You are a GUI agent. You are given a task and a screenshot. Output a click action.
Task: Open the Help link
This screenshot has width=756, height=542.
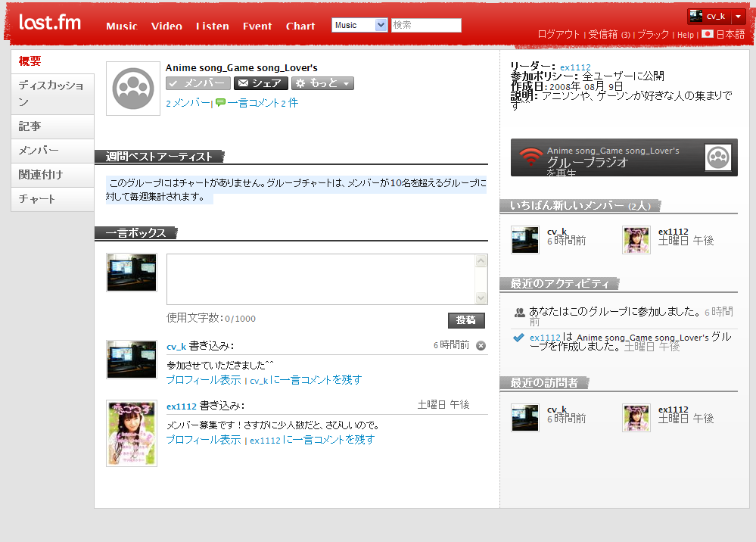[x=685, y=35]
